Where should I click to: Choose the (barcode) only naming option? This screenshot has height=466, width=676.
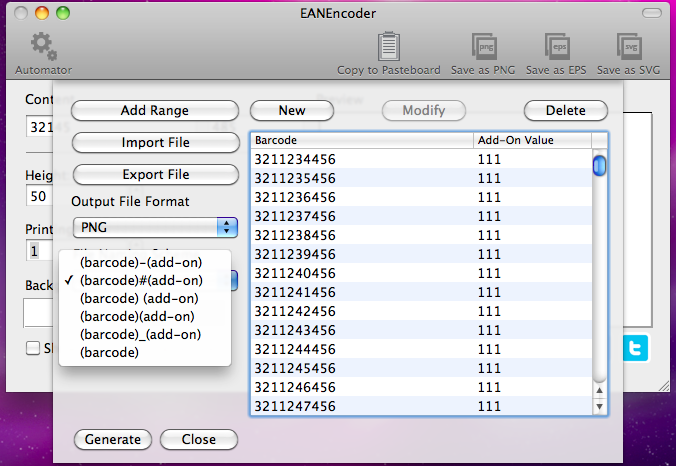click(x=145, y=353)
